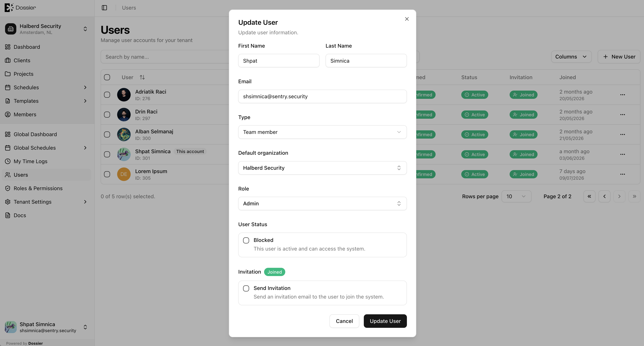Open row actions for Lorem Ipsum
Viewport: 644px width, 346px height.
coord(622,174)
